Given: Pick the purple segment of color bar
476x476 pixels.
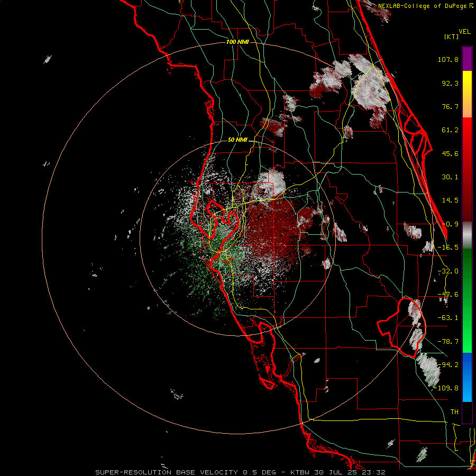Looking at the screenshot, I should [467, 59].
